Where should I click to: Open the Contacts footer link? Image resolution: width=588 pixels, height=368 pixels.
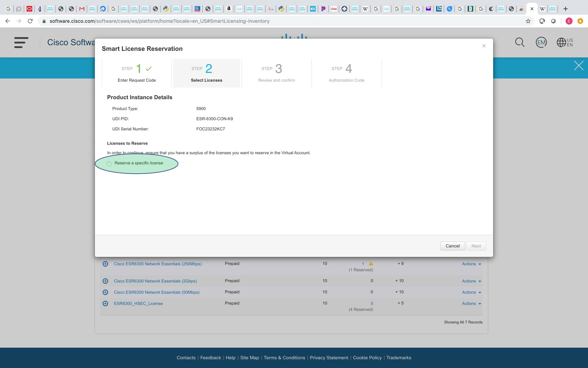click(x=186, y=358)
